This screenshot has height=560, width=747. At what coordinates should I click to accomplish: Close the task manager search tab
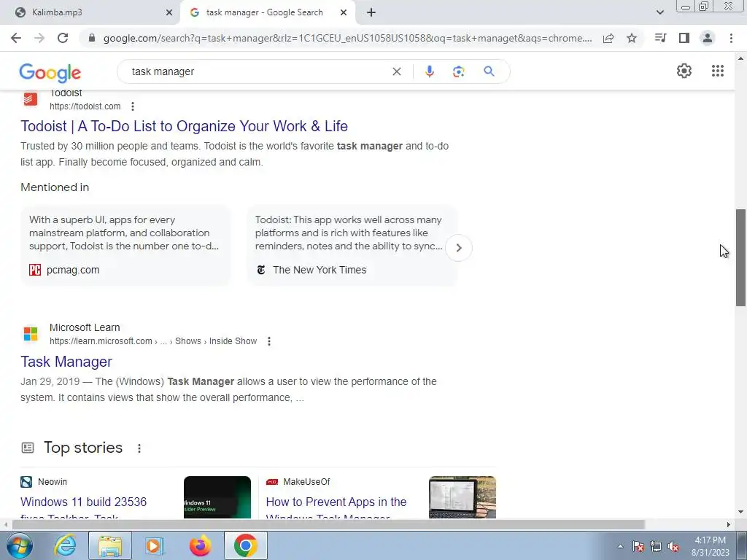coord(344,13)
